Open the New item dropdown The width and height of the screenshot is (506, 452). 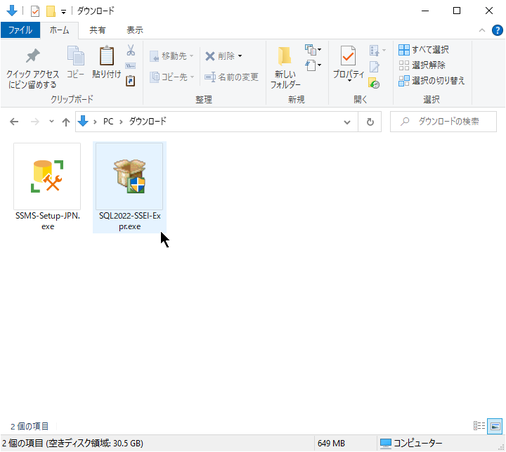pos(313,50)
